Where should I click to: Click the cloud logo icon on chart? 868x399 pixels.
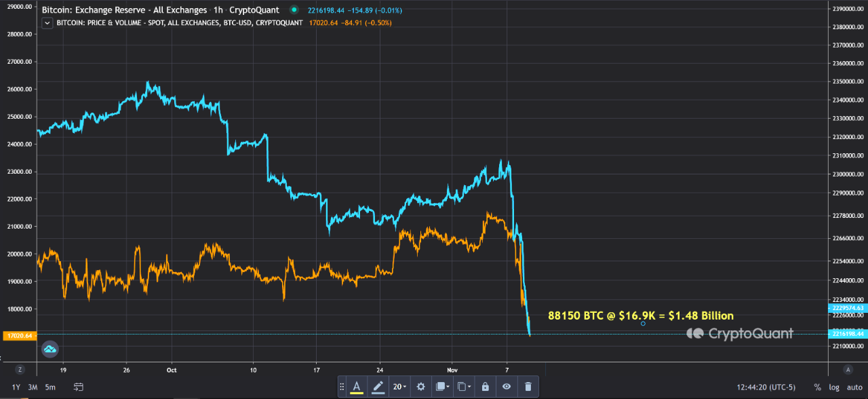[50, 349]
